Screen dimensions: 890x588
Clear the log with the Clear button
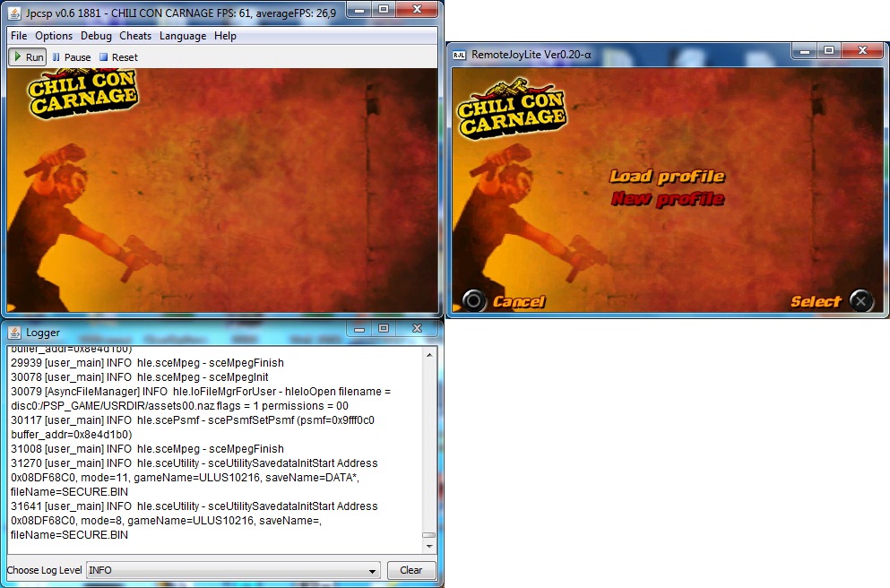[x=410, y=570]
